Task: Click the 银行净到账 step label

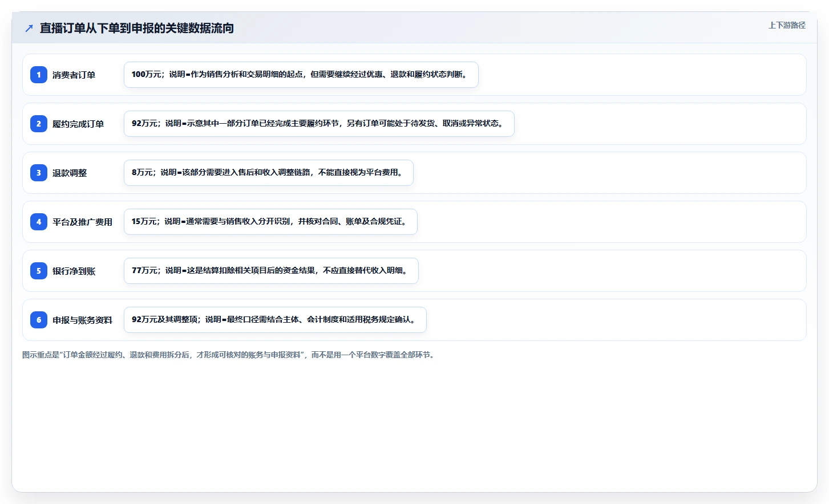Action: pyautogui.click(x=74, y=271)
